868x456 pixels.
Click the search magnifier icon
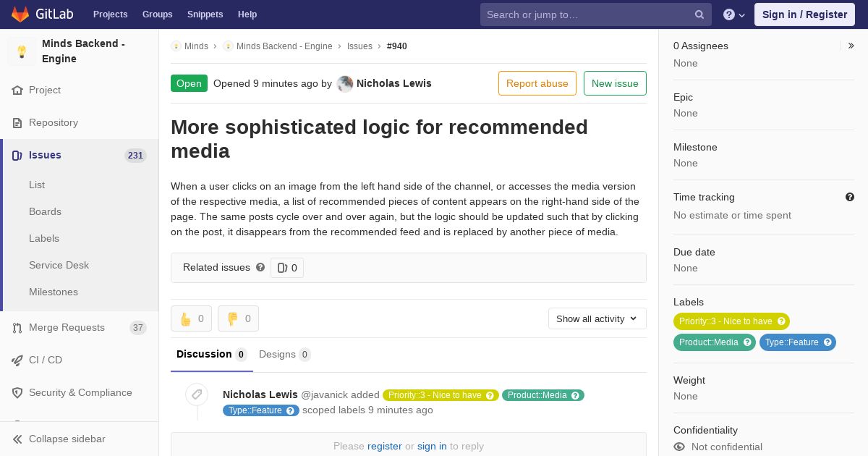tap(699, 14)
